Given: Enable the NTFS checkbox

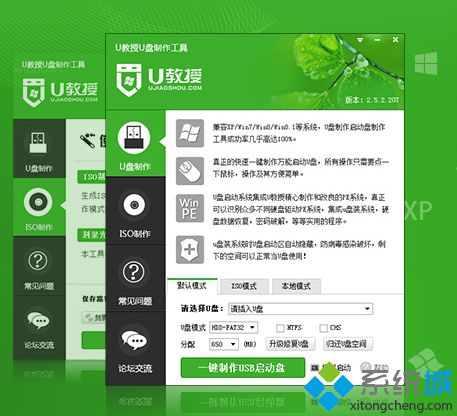Looking at the screenshot, I should (x=280, y=328).
